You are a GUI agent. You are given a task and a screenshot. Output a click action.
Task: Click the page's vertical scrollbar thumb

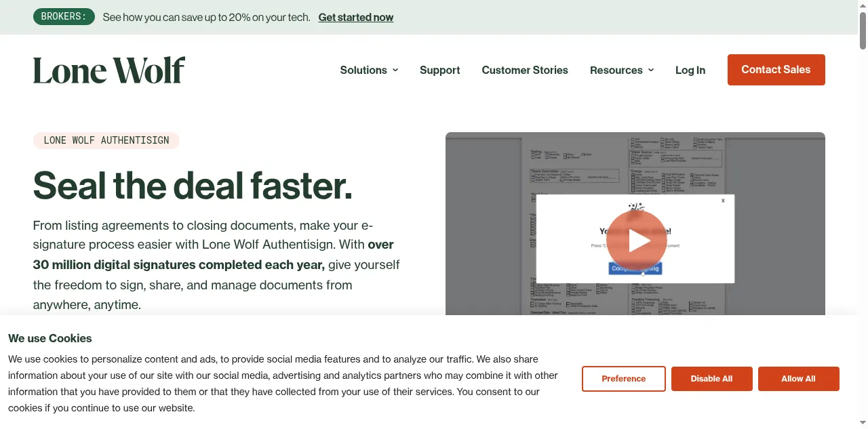[863, 30]
